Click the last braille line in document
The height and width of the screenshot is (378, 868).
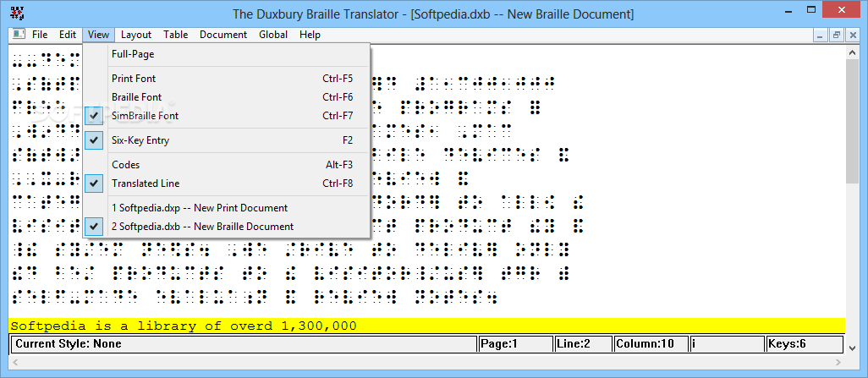pyautogui.click(x=255, y=297)
